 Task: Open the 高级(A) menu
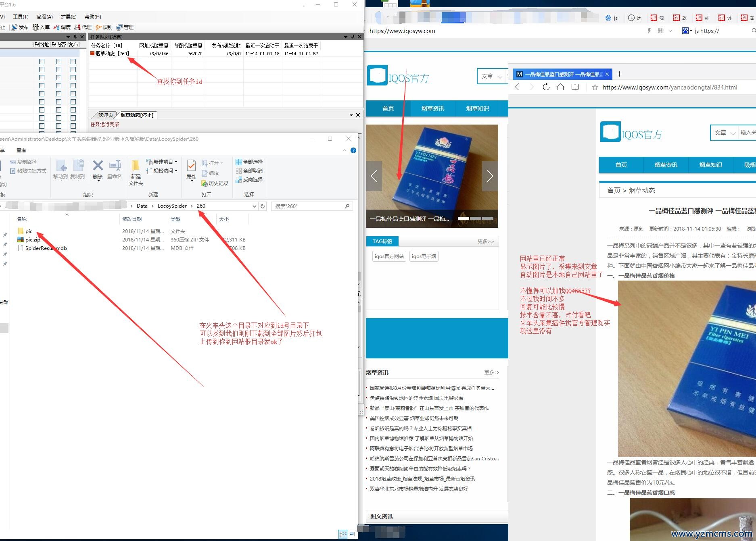44,17
